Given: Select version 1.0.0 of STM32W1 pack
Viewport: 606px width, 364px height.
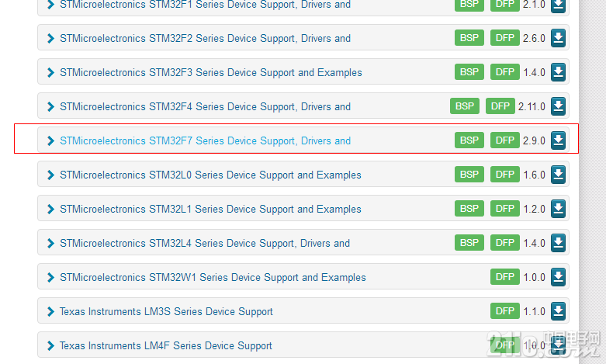Looking at the screenshot, I should click(534, 277).
